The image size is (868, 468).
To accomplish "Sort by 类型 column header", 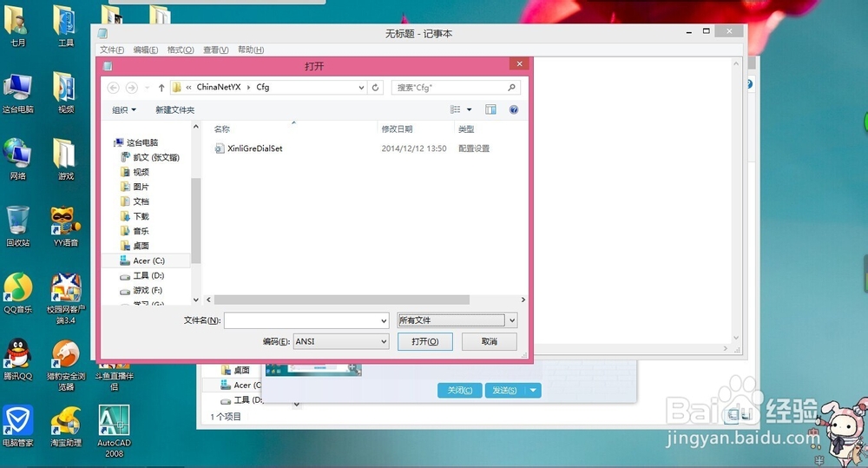I will coord(466,129).
